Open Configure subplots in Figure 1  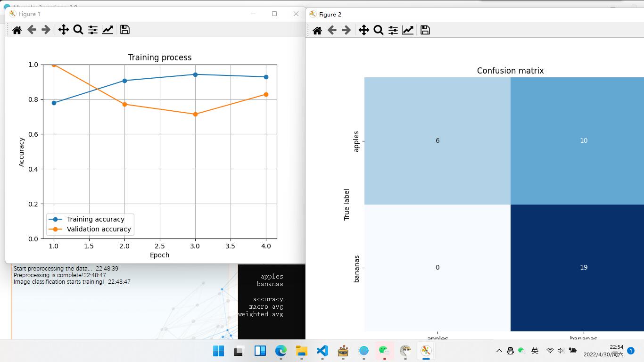pos(93,30)
